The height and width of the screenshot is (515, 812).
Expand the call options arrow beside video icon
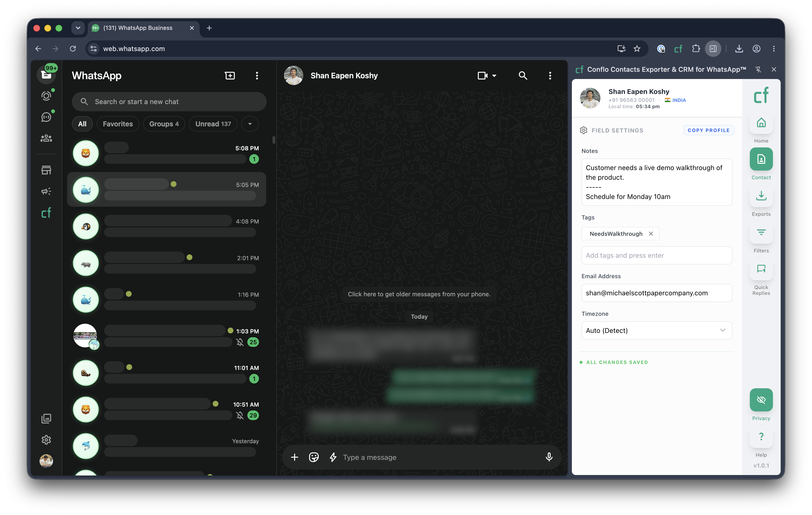[494, 76]
